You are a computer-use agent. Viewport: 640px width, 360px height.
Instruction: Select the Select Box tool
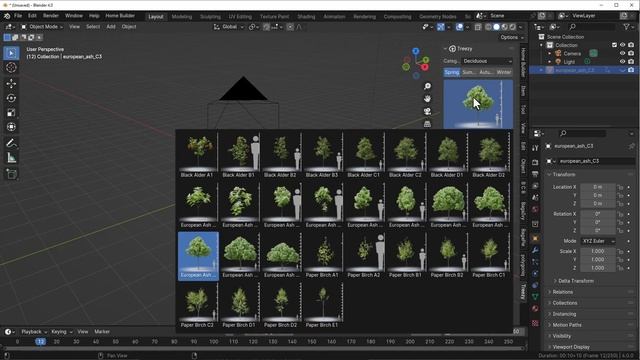click(11, 53)
